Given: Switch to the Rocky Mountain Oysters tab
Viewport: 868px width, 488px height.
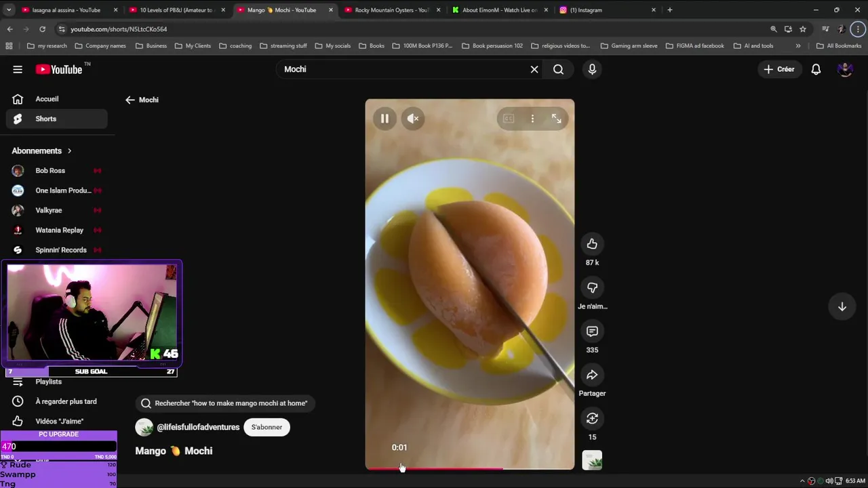Looking at the screenshot, I should pos(391,10).
